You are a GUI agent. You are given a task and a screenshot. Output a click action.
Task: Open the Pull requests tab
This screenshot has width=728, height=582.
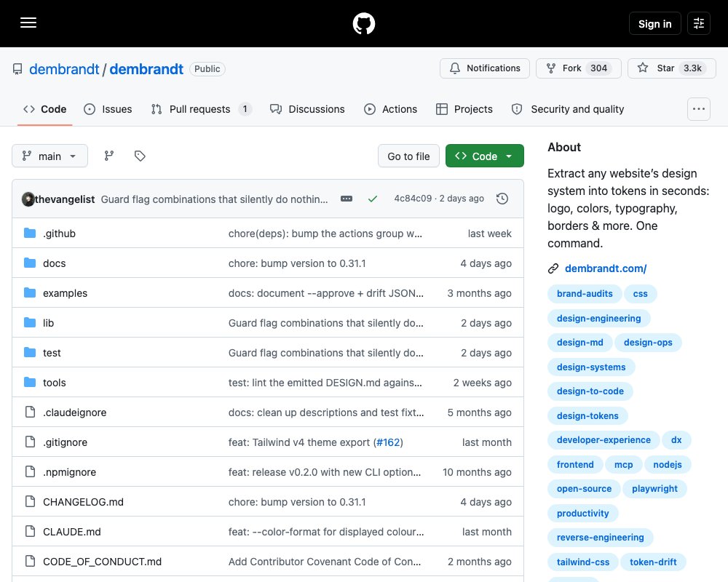[x=201, y=109]
